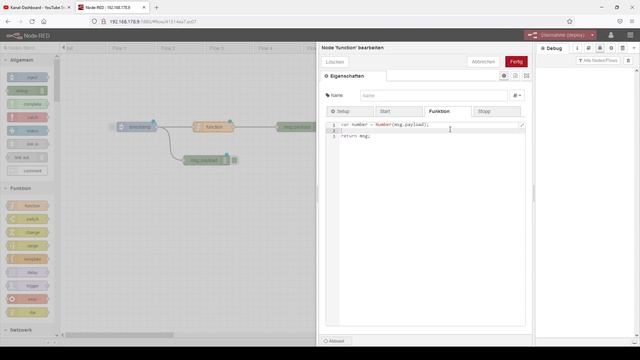640x360 pixels.
Task: Select the function node in palette
Action: point(28,206)
